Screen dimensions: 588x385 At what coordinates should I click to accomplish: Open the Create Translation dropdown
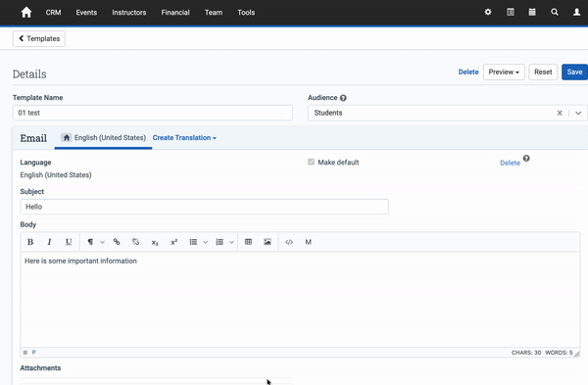point(184,137)
